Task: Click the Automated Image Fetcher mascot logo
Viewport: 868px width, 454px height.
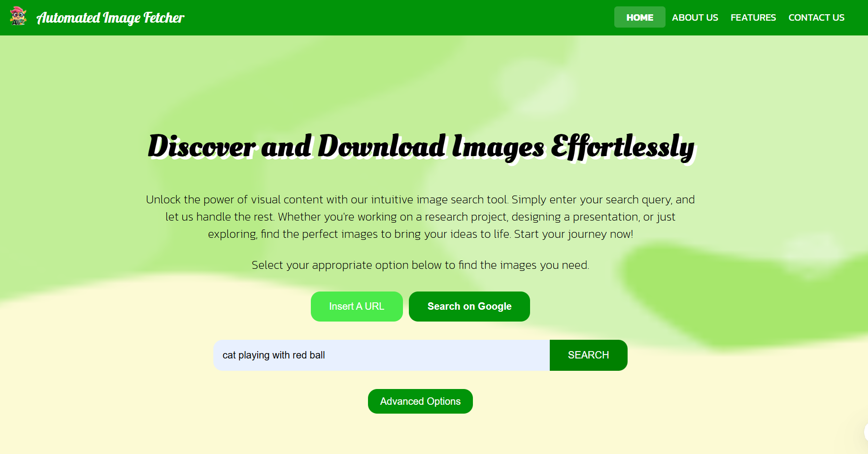Action: tap(18, 17)
